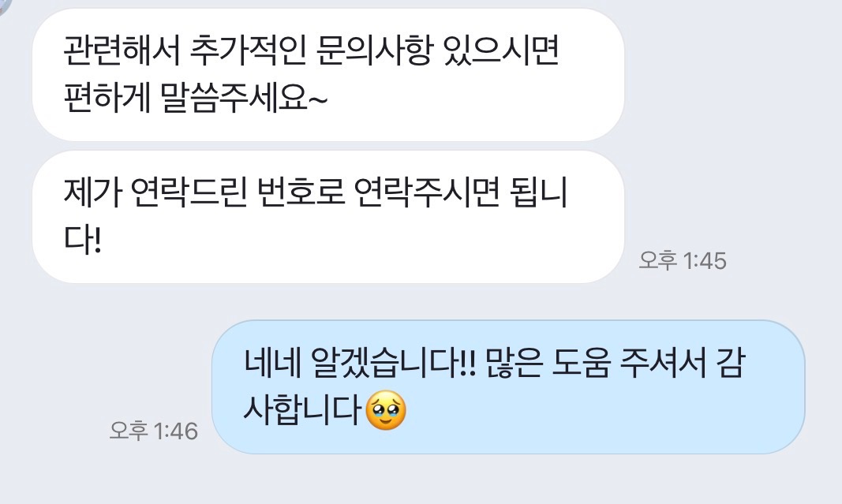
Task: Click the 오후 1:45 timestamp
Action: click(x=683, y=261)
